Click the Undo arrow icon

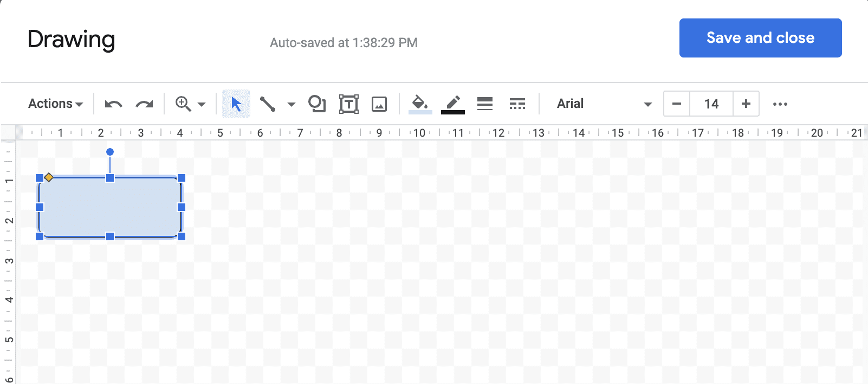click(113, 104)
